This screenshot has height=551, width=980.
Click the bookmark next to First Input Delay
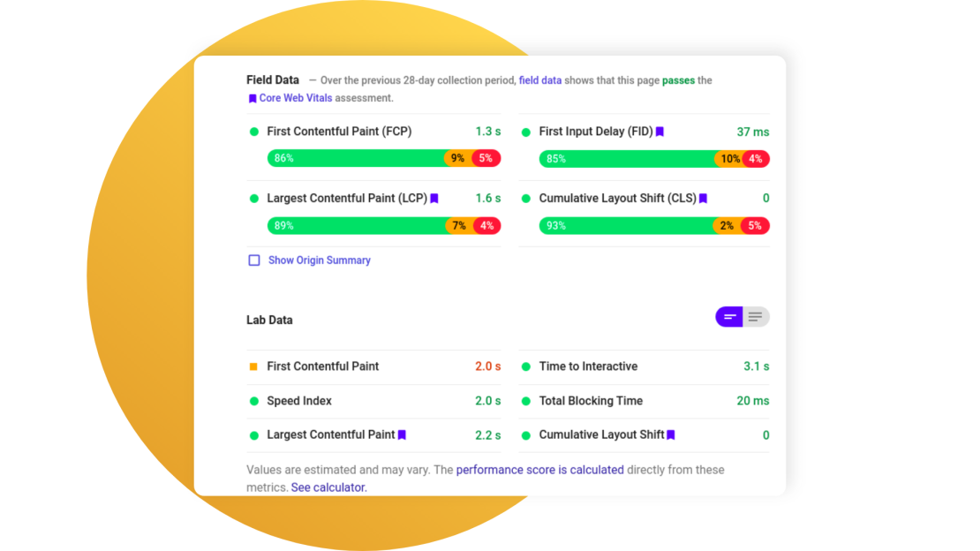point(660,131)
